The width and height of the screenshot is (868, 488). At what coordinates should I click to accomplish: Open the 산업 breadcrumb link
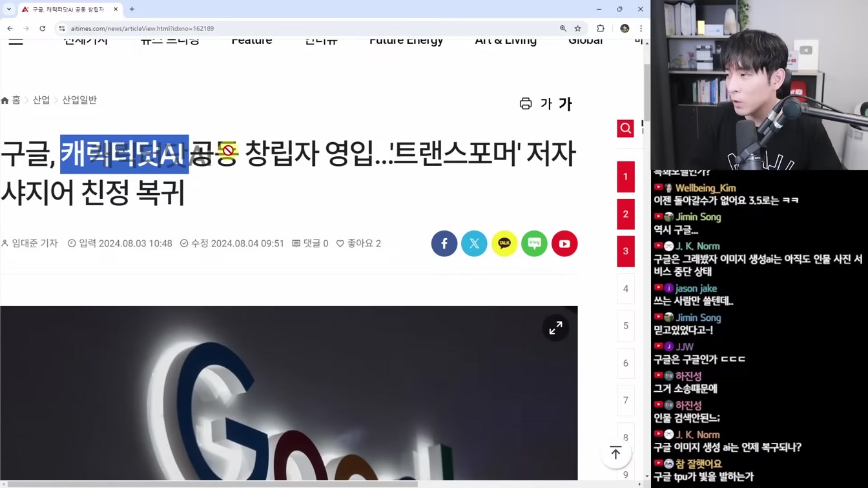point(41,100)
